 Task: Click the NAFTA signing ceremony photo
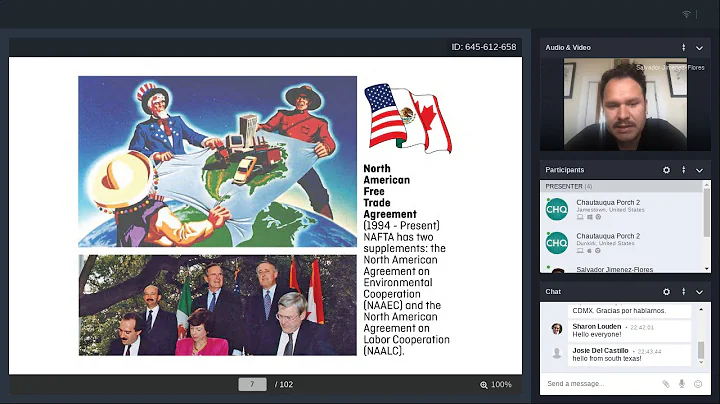click(217, 305)
